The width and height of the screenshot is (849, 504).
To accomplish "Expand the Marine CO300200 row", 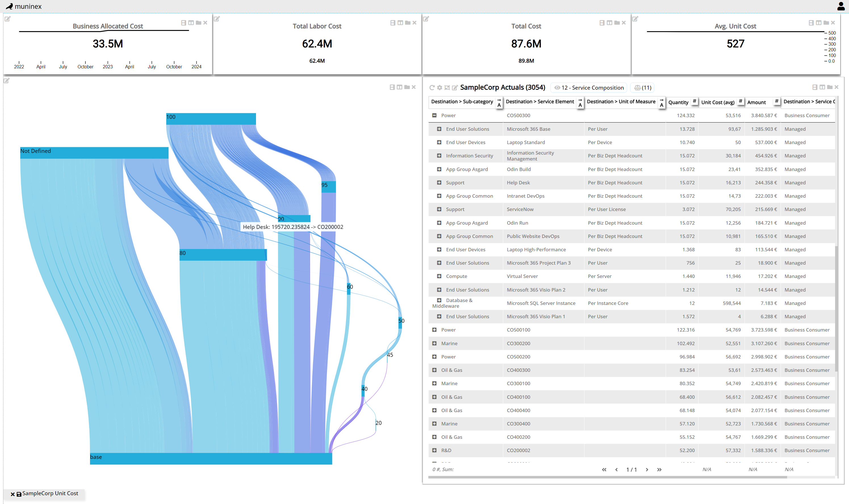I will point(434,343).
